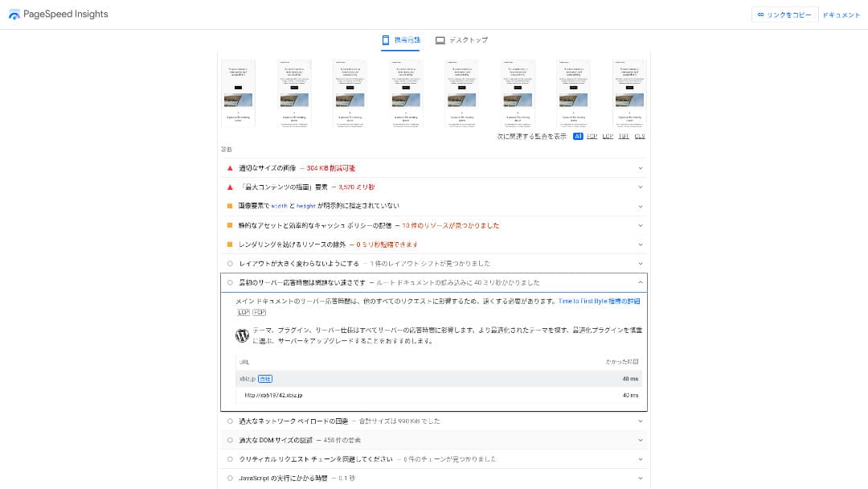Open the Time to First Byte details link
This screenshot has height=489, width=868.
599,301
